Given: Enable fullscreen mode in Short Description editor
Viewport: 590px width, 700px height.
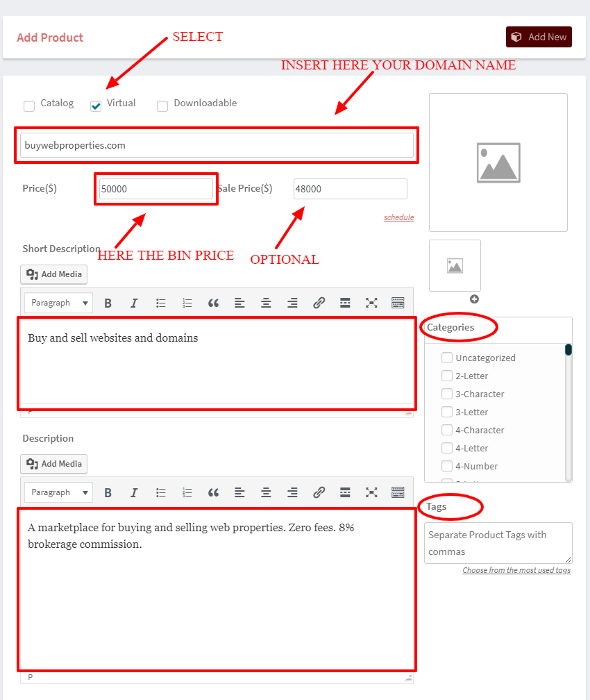Looking at the screenshot, I should tap(371, 303).
